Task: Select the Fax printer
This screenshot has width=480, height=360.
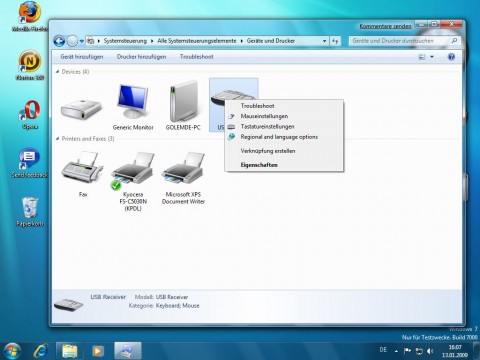Action: click(x=83, y=173)
